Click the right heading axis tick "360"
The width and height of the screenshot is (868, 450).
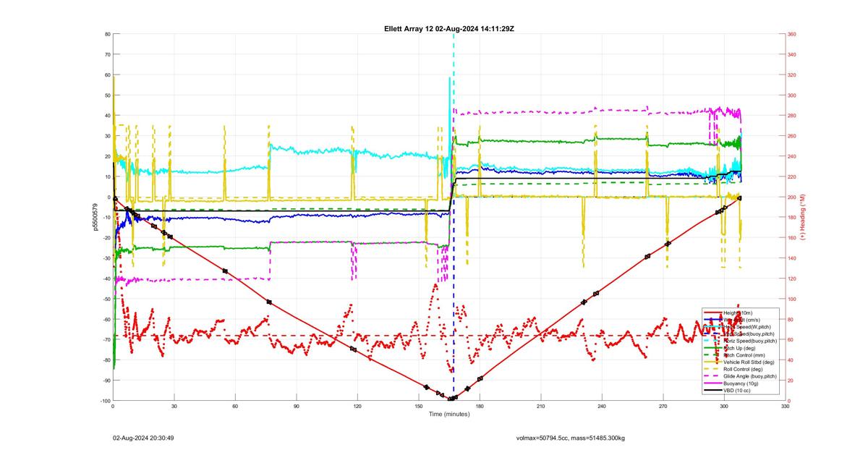792,34
